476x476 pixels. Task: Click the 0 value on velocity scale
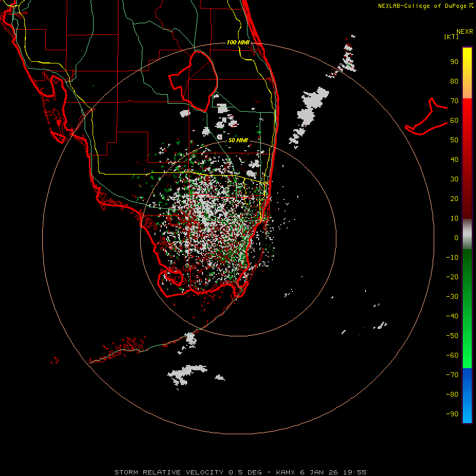pyautogui.click(x=456, y=238)
